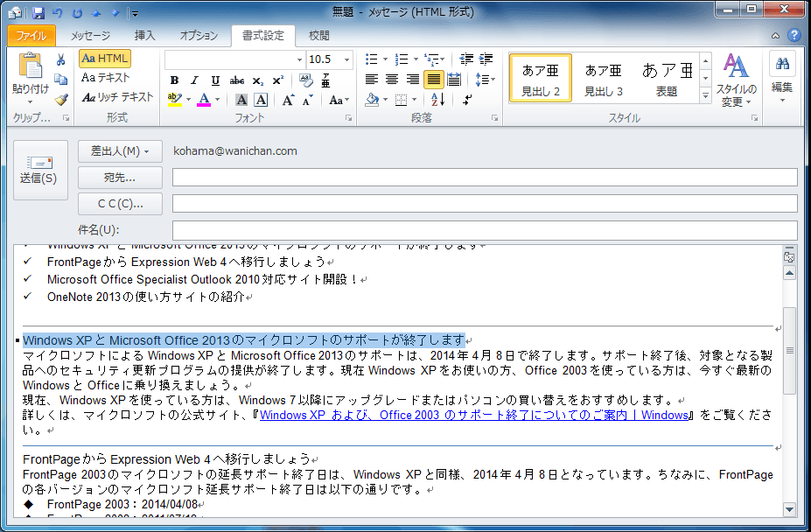Toggle Justify paragraph alignment (highlighted)
This screenshot has width=811, height=532.
433,80
